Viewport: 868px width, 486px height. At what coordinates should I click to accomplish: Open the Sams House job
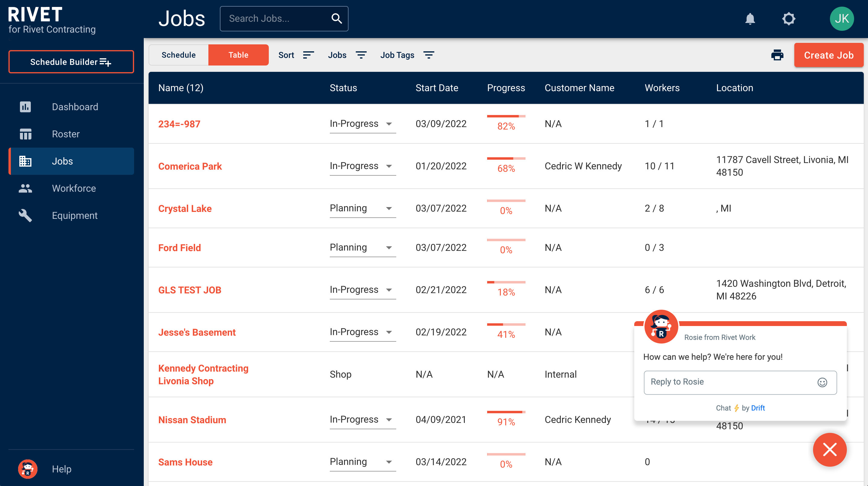[185, 462]
